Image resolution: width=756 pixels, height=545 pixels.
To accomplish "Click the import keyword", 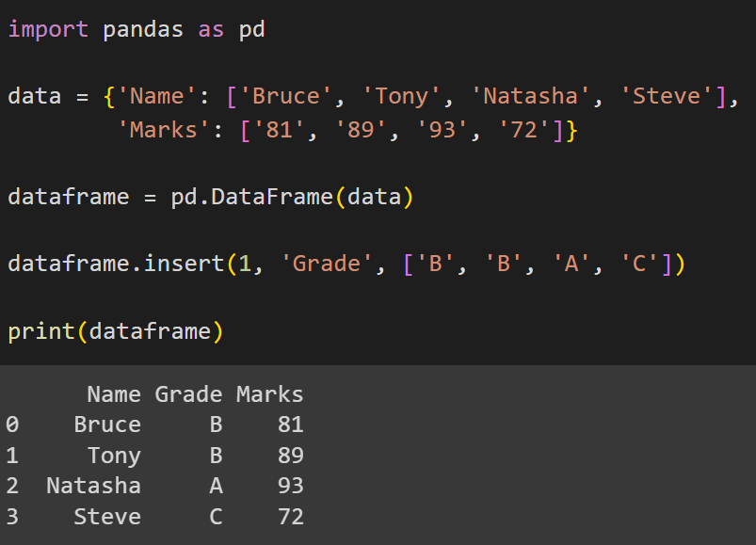I will [47, 28].
